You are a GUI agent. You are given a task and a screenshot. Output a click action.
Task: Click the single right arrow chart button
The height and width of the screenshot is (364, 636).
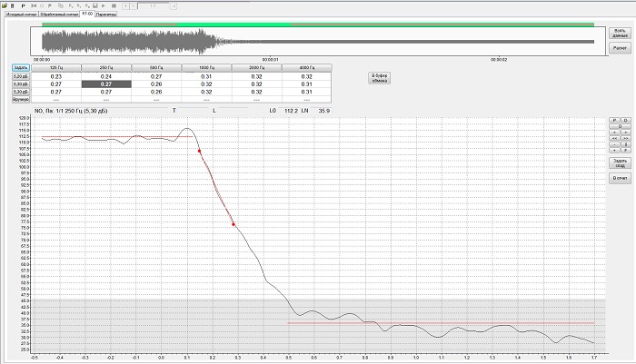tap(625, 133)
